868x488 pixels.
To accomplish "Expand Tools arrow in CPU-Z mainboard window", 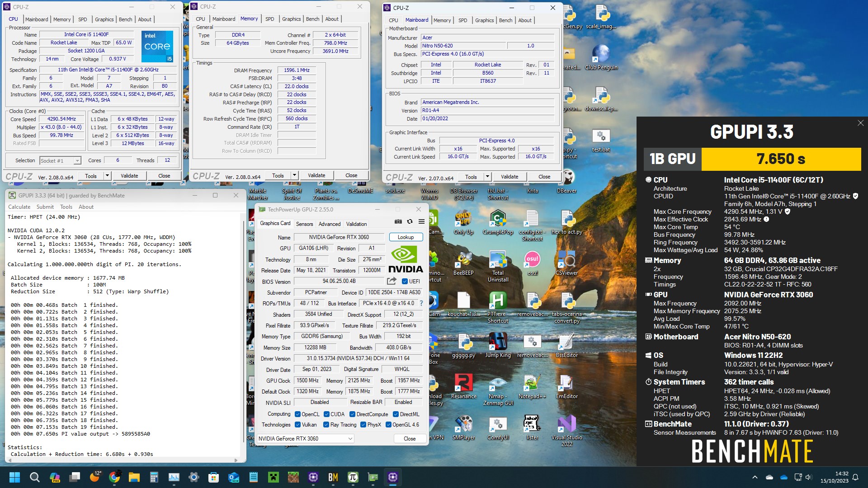I will (487, 177).
